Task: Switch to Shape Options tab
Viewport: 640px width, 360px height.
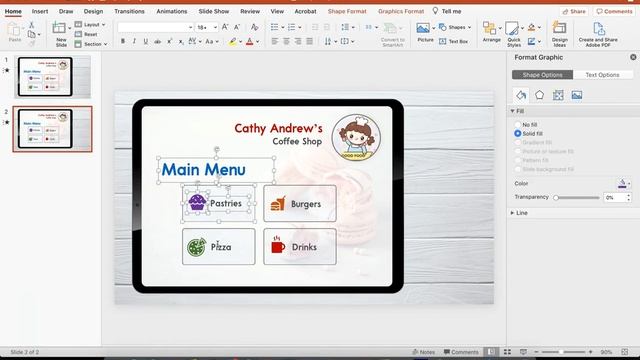Action: coord(542,75)
